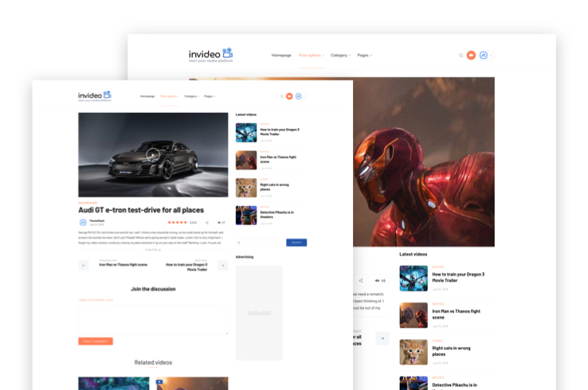Open the blue user avatar icon in back page header
Viewport: 588px width, 390px height.
484,56
